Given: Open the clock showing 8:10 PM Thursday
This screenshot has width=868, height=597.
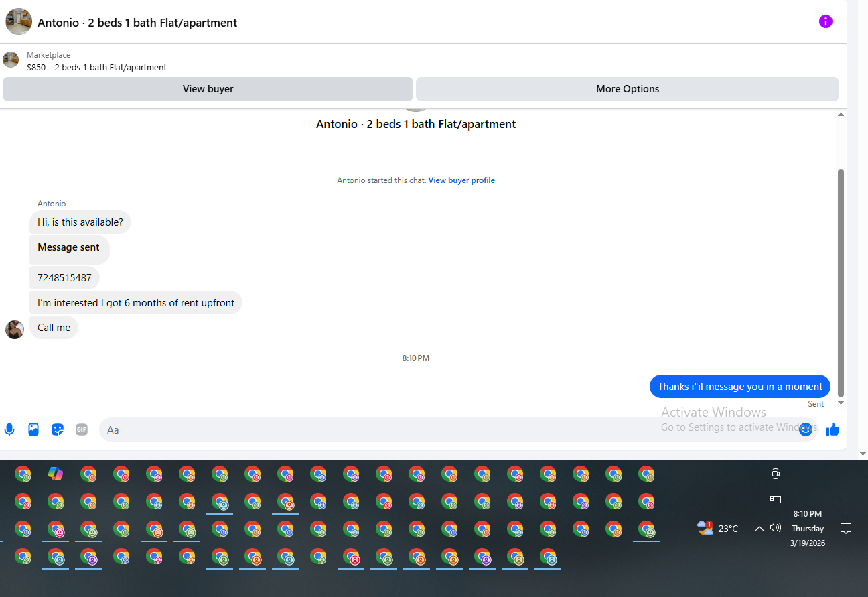Looking at the screenshot, I should tap(808, 528).
